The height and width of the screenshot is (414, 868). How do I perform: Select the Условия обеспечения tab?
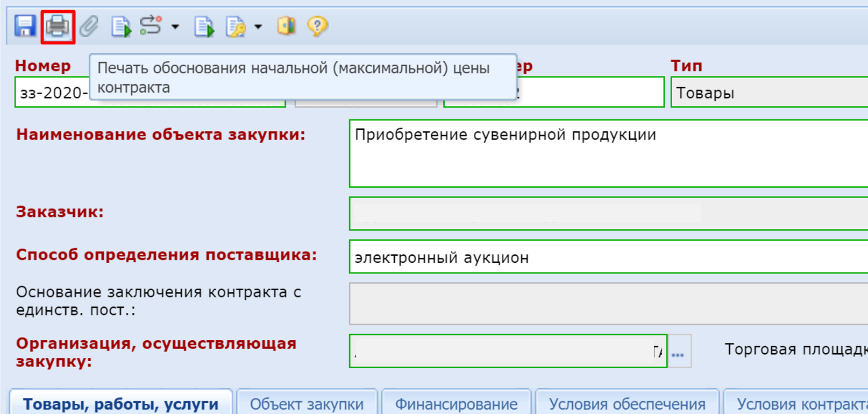point(627,404)
